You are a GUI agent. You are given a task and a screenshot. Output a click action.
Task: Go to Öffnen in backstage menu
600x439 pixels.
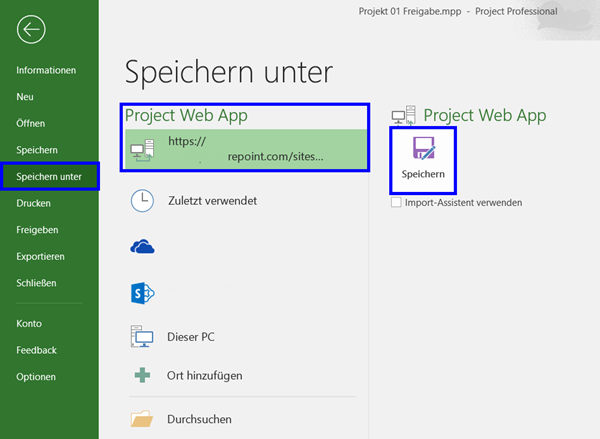point(30,124)
